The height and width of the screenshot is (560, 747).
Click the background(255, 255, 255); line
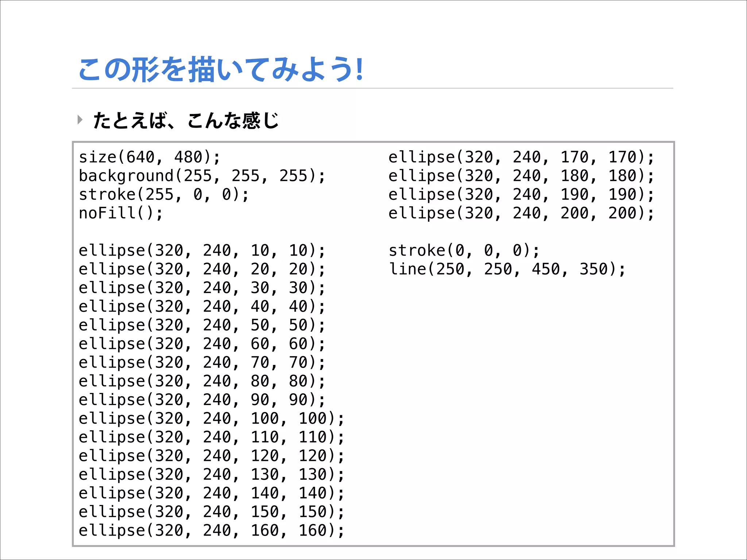[x=202, y=176]
